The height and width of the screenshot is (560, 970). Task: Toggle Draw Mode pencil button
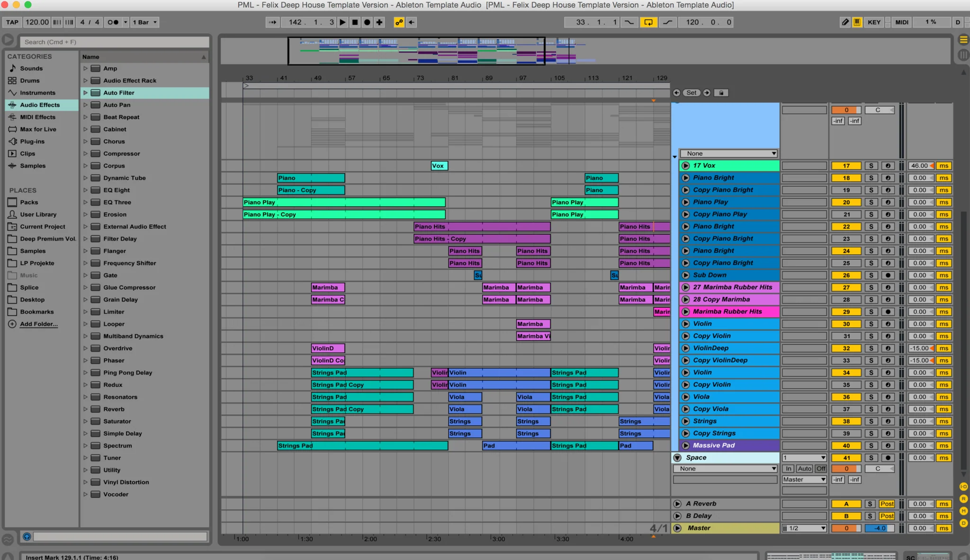tap(845, 22)
